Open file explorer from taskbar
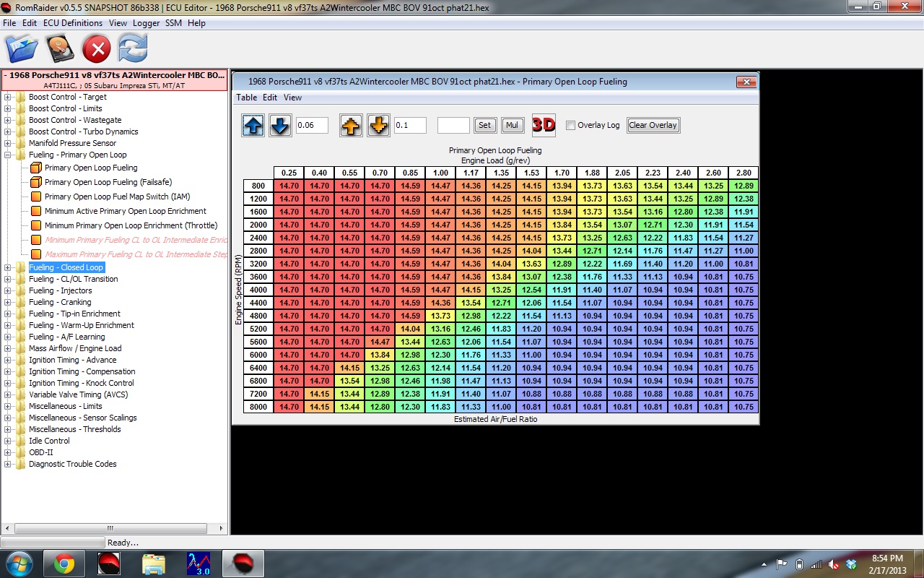 (154, 564)
